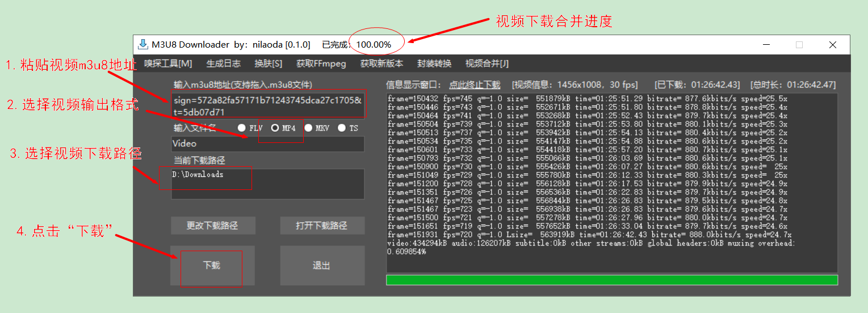Select the MKV output format
Screen dimensions: 868x313
click(317, 128)
